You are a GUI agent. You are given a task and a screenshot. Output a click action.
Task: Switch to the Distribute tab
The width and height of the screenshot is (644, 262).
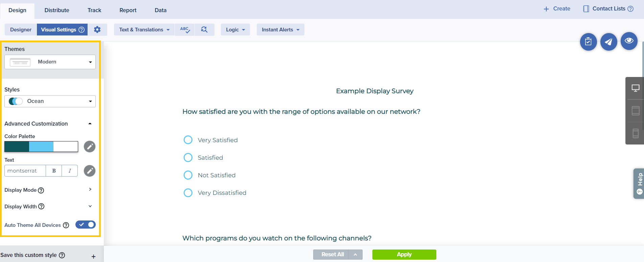tap(57, 10)
